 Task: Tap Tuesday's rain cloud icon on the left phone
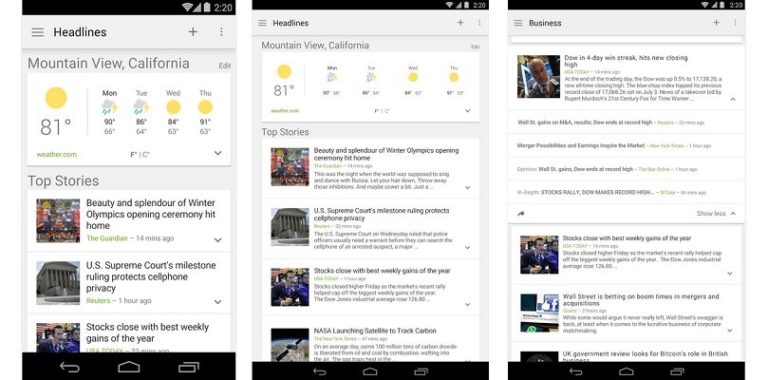point(141,107)
